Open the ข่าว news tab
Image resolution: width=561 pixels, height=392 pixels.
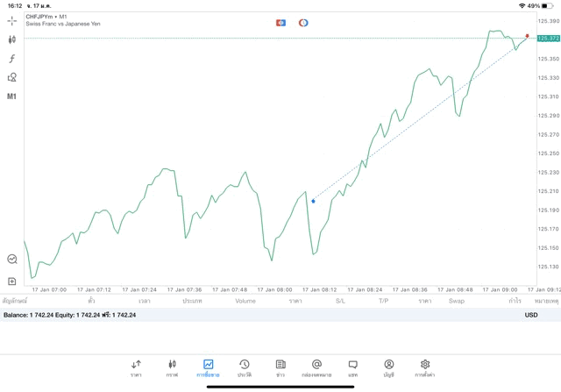click(x=280, y=367)
